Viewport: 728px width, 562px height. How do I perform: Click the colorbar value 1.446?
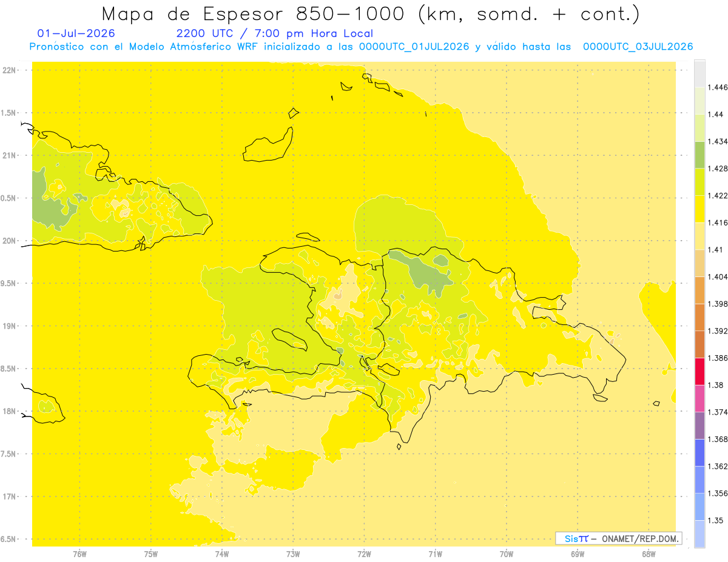pyautogui.click(x=719, y=87)
